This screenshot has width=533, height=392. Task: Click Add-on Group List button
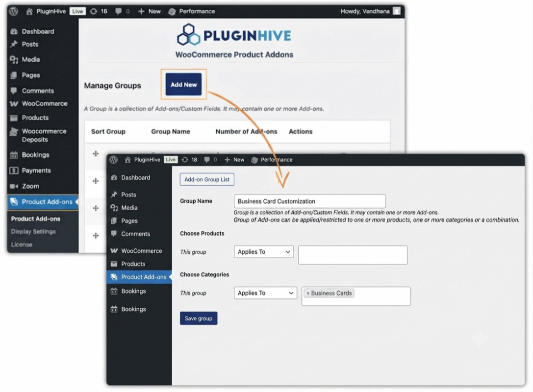coord(207,179)
